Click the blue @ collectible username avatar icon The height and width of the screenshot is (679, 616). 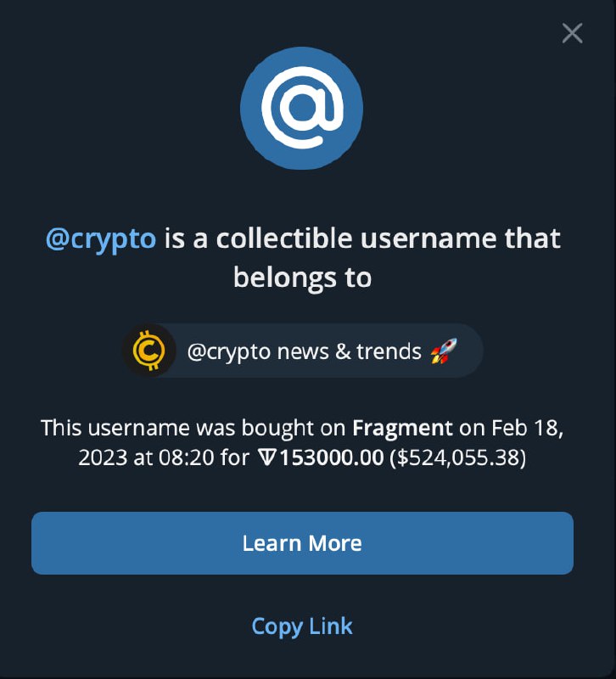click(301, 106)
